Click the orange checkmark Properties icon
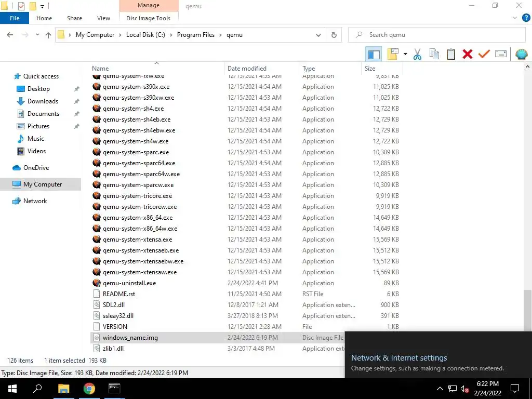Screen dimensions: 532x399 484,54
